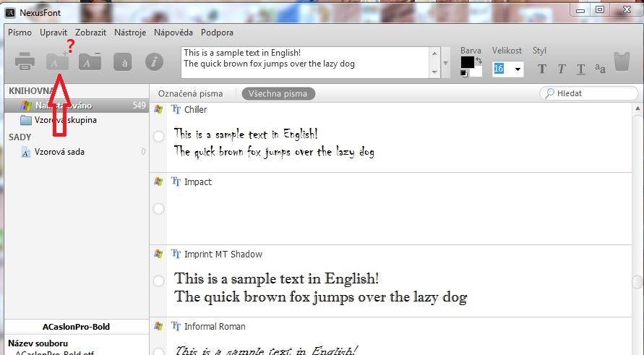Click Windows flag icon beside Impact
This screenshot has height=355, width=644.
[158, 181]
